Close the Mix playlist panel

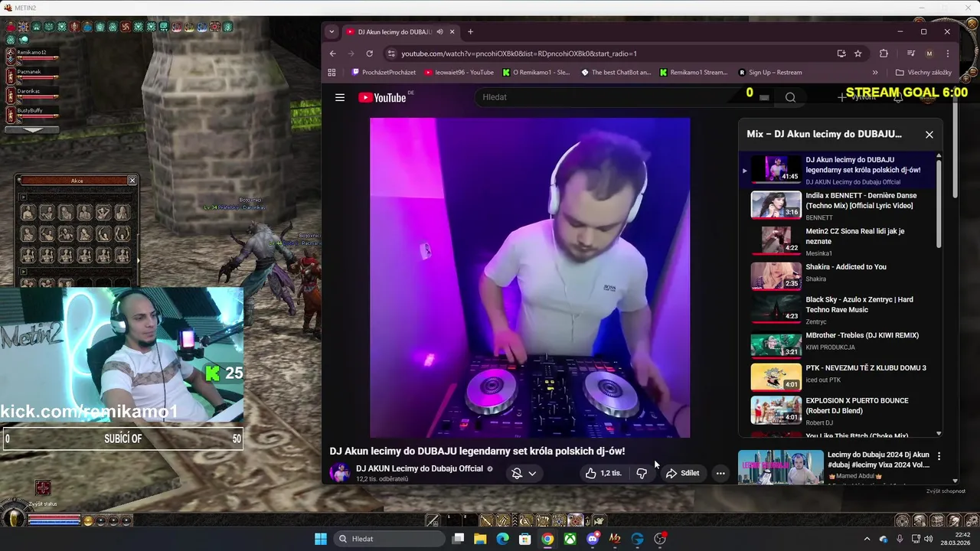[929, 135]
